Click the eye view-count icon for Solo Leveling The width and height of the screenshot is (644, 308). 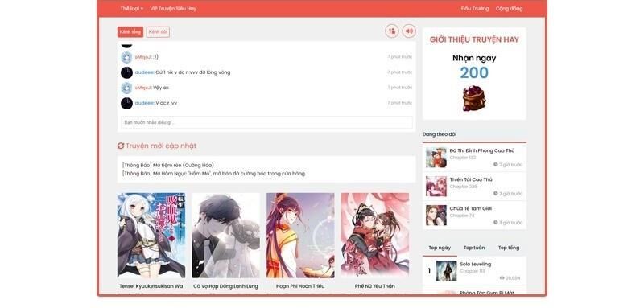tap(502, 278)
